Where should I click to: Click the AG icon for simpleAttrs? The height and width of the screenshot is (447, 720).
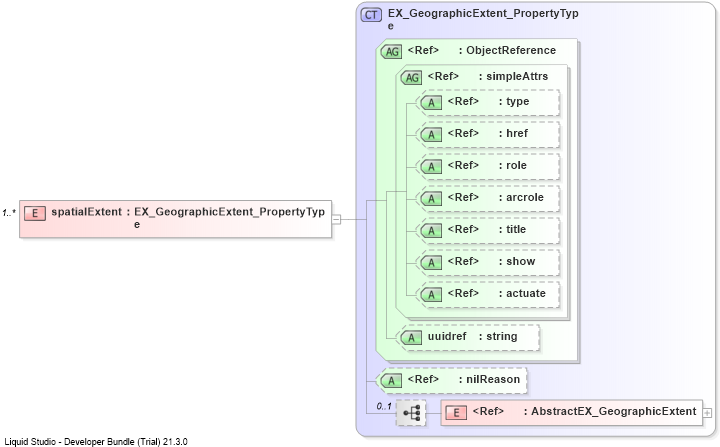[411, 78]
